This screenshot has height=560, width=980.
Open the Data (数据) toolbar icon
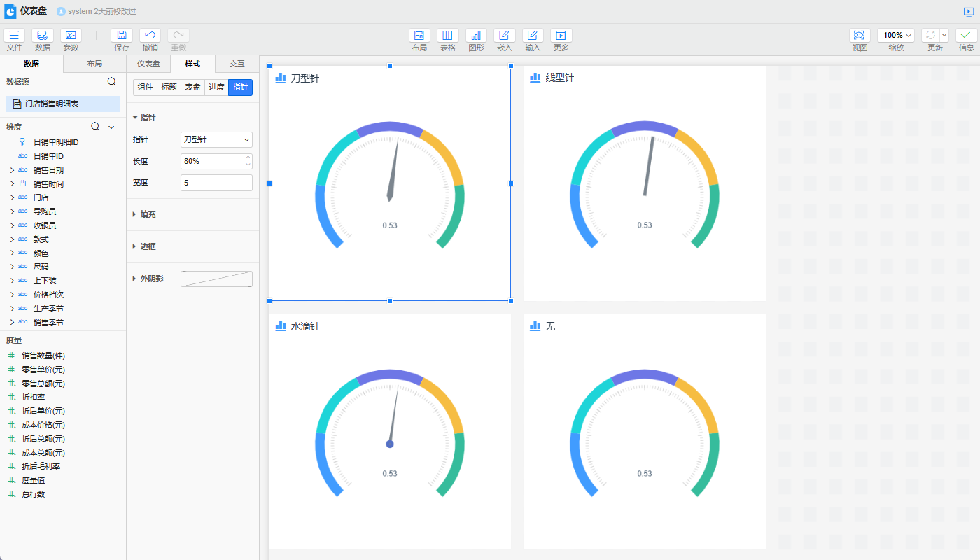point(43,36)
